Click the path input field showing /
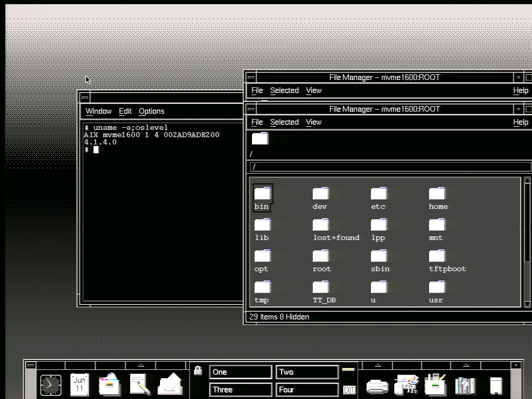This screenshot has height=399, width=532. [391, 167]
